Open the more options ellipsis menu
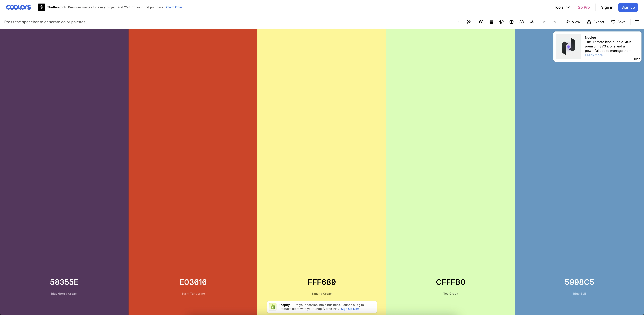 [458, 22]
